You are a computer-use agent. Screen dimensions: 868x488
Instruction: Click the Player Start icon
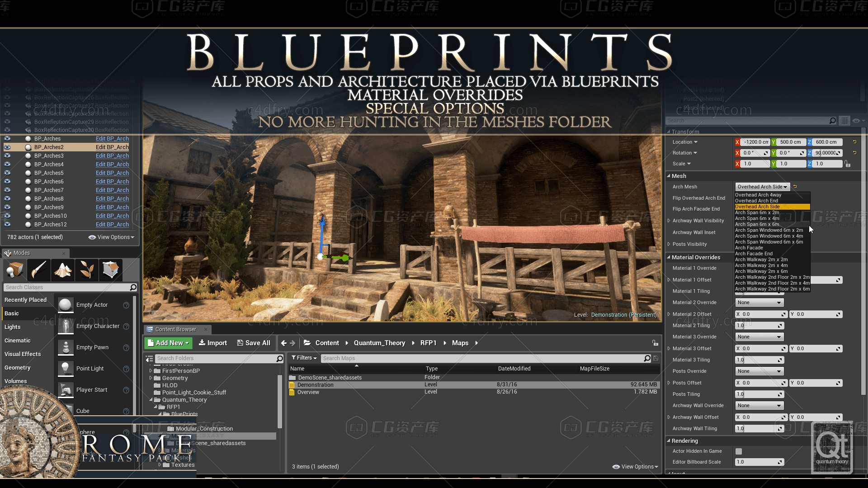point(66,390)
